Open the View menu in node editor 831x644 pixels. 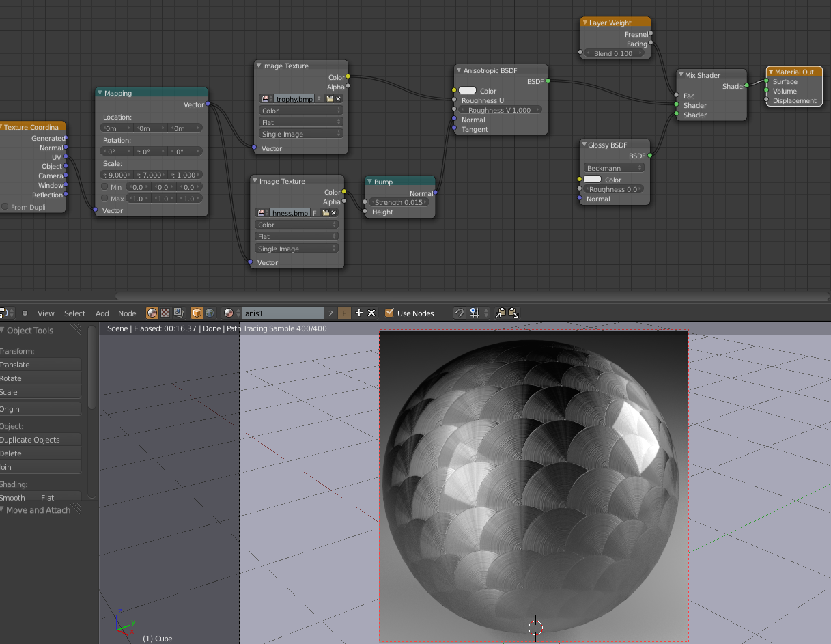coord(46,313)
